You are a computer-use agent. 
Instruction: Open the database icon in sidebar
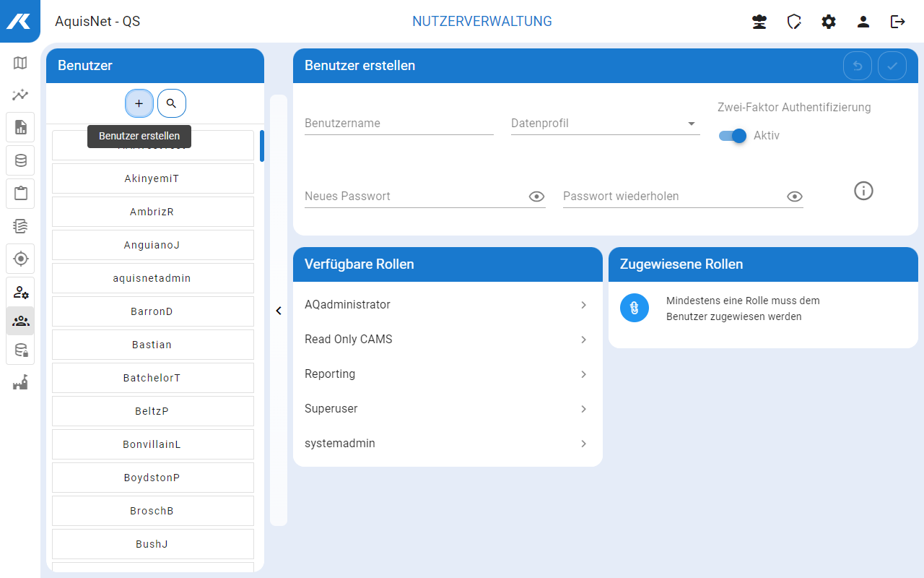coord(20,160)
